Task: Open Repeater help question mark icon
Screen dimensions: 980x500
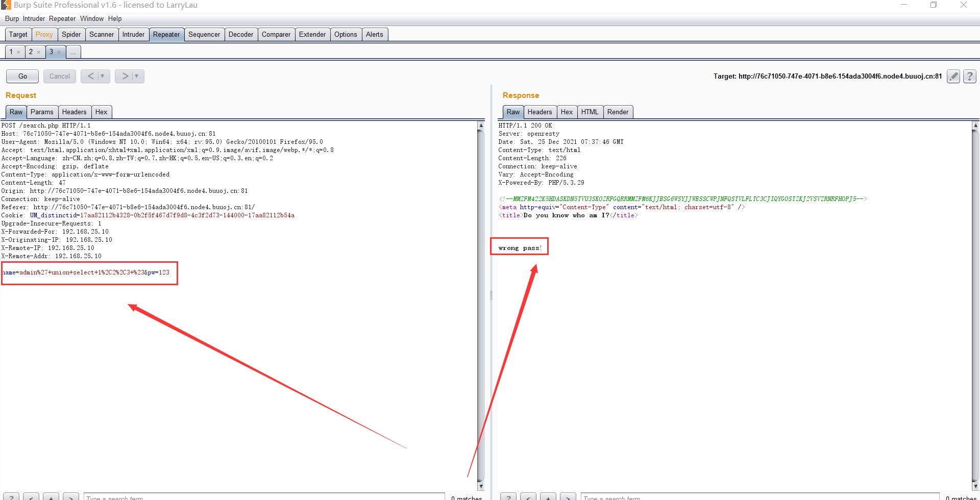Action: (970, 77)
